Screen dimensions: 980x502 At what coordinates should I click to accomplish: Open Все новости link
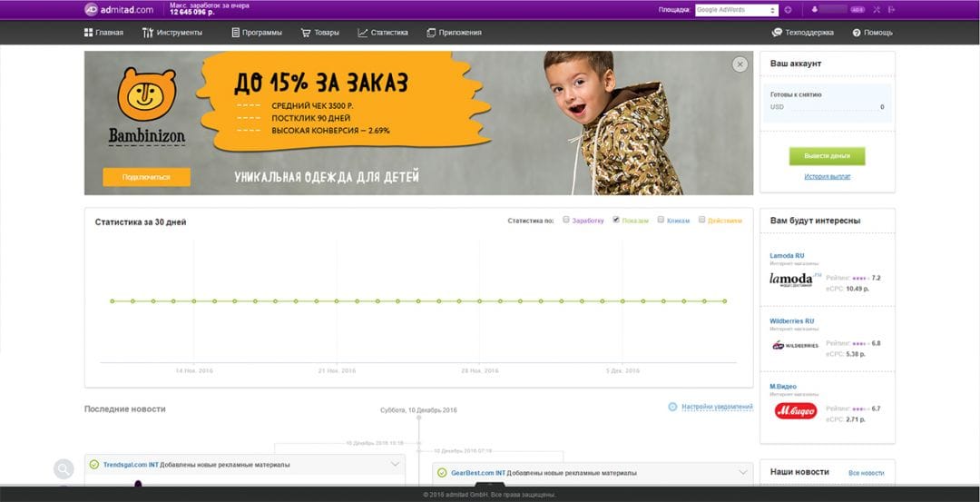point(867,473)
